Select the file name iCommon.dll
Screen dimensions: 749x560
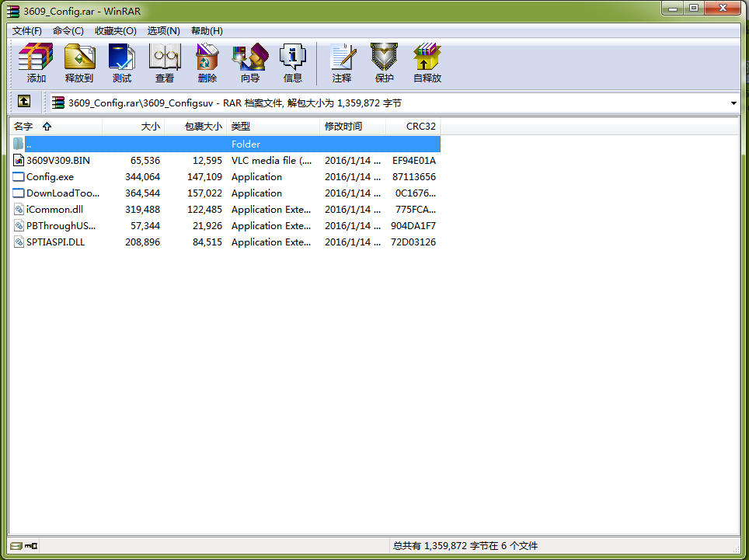tap(55, 210)
